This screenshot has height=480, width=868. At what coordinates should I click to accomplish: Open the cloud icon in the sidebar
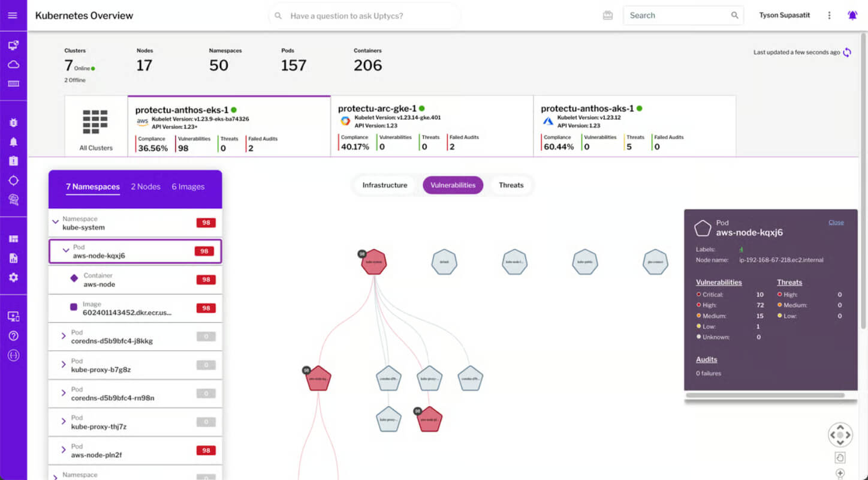(13, 64)
